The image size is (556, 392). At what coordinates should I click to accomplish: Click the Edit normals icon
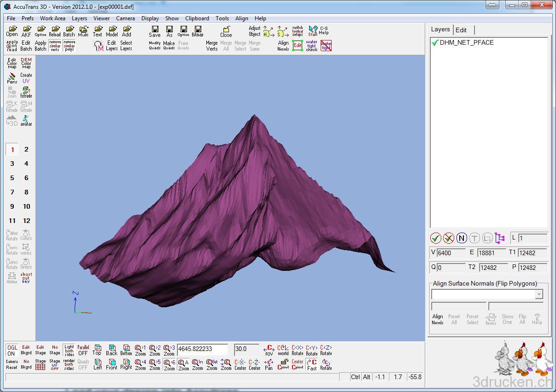tap(298, 46)
